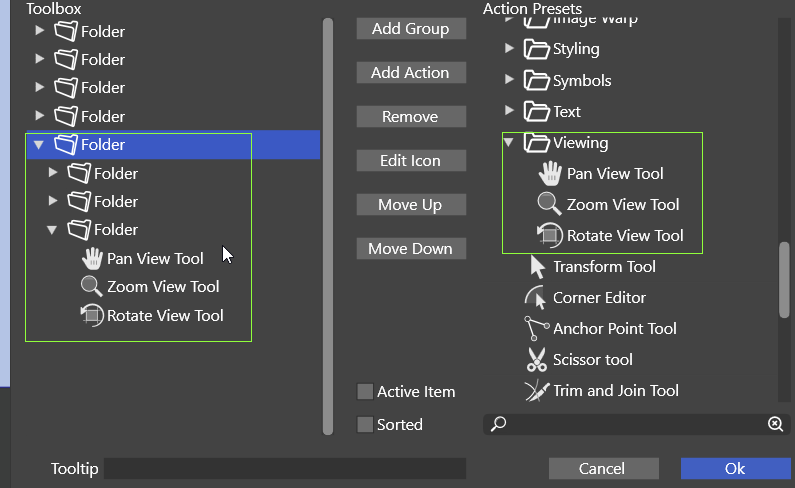
Task: Expand the Styling folder
Action: pos(509,49)
